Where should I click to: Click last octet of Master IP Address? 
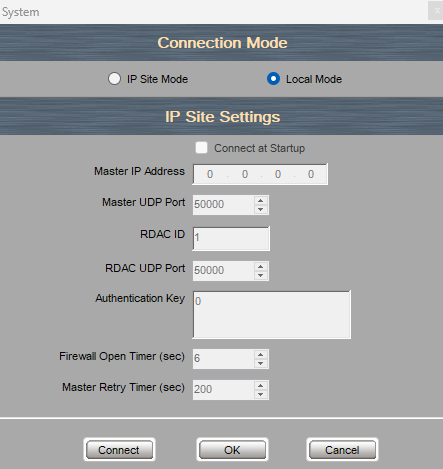(311, 174)
